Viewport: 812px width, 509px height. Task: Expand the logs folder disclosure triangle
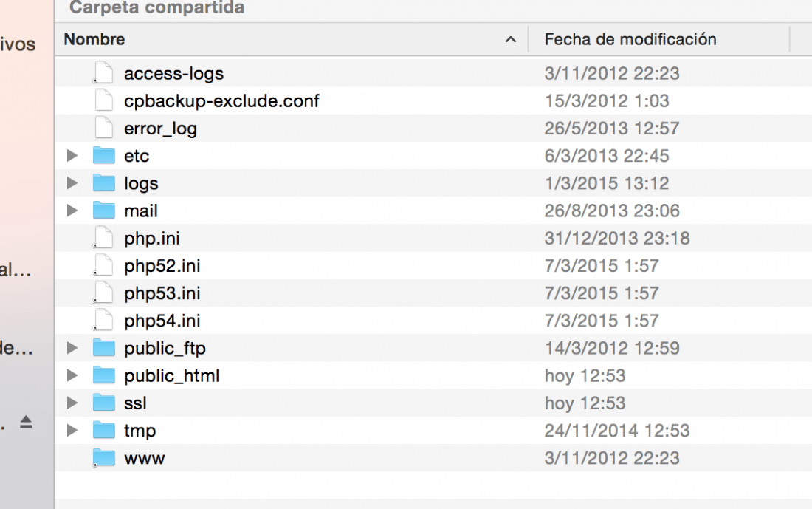[x=72, y=183]
